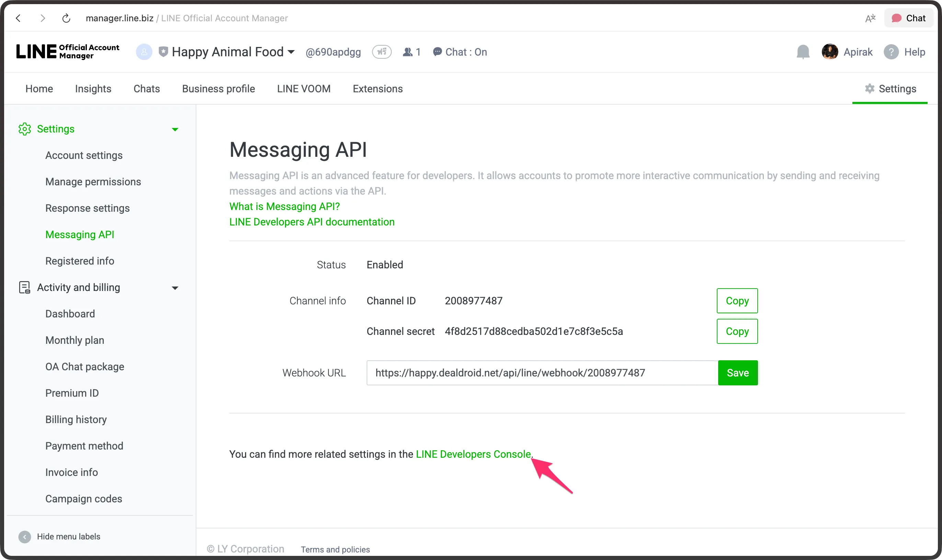942x560 pixels.
Task: Switch to the Insights tab
Action: point(93,88)
